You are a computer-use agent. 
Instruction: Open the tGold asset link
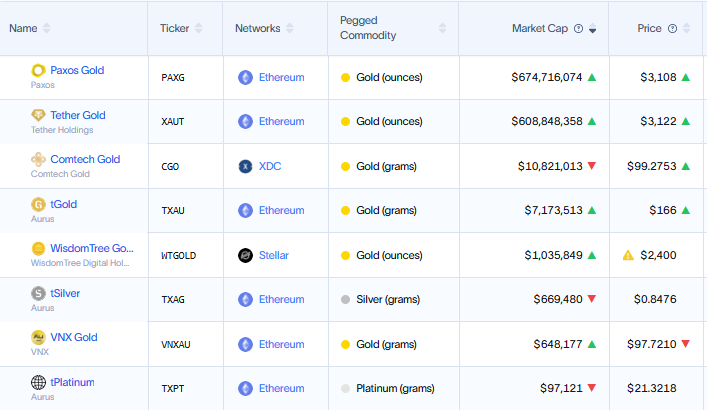(x=63, y=204)
